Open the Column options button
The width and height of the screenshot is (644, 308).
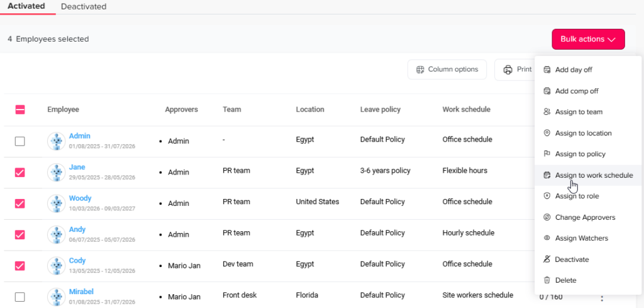[x=447, y=69]
